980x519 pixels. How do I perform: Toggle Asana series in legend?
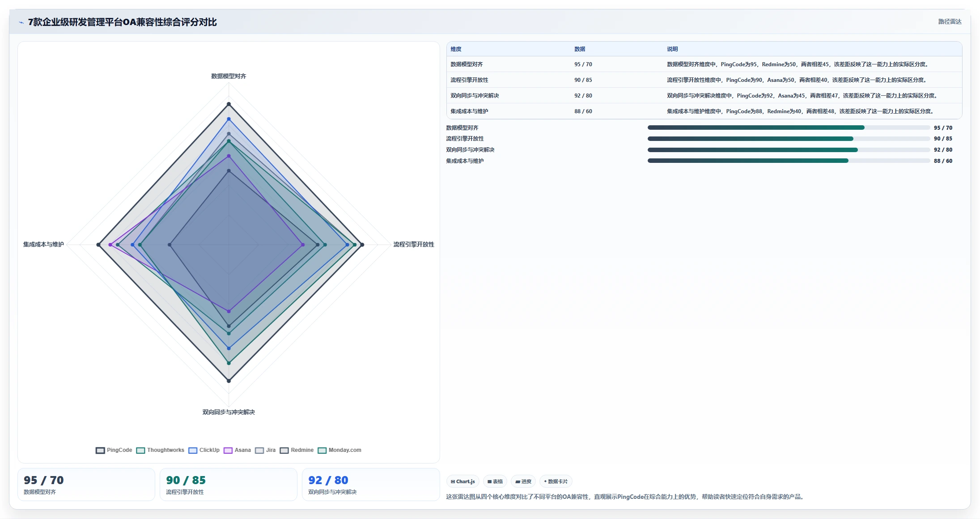click(x=238, y=450)
